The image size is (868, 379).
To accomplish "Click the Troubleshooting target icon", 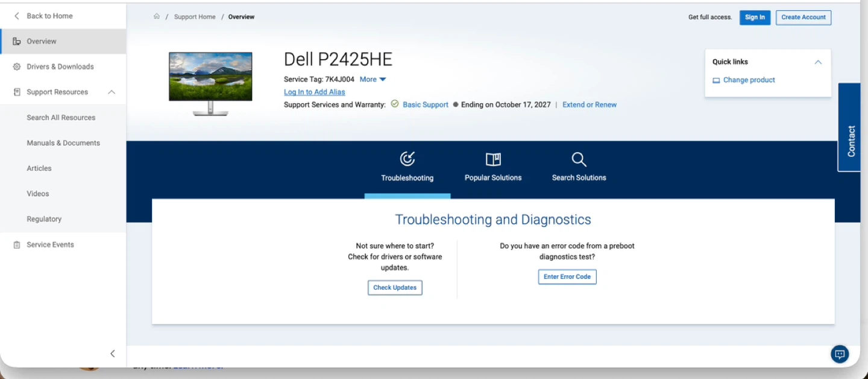I will tap(407, 159).
